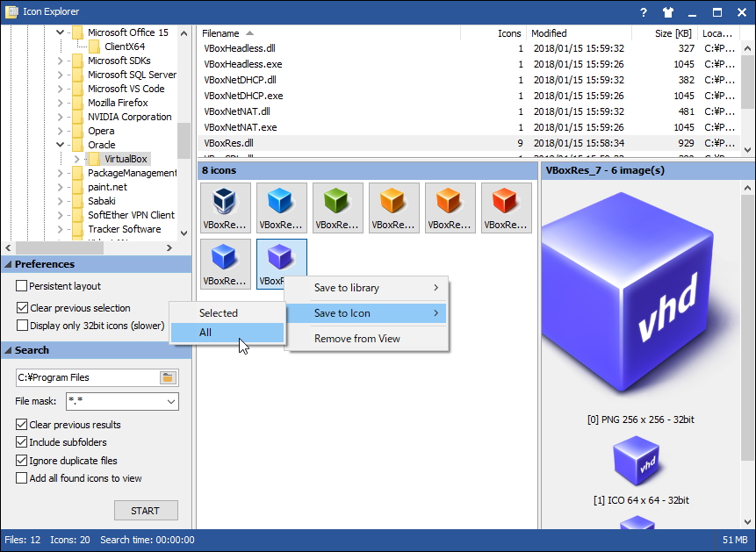Enable Add all found icons to view
The height and width of the screenshot is (552, 756).
click(22, 478)
